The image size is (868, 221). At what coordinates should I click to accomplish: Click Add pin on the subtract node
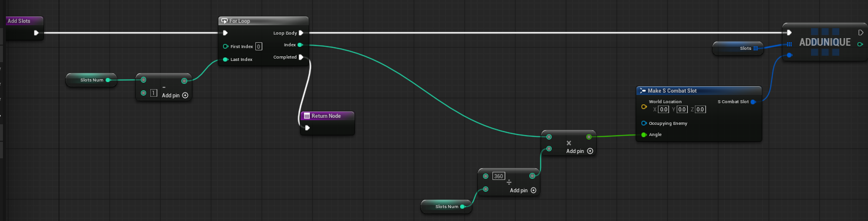[175, 95]
